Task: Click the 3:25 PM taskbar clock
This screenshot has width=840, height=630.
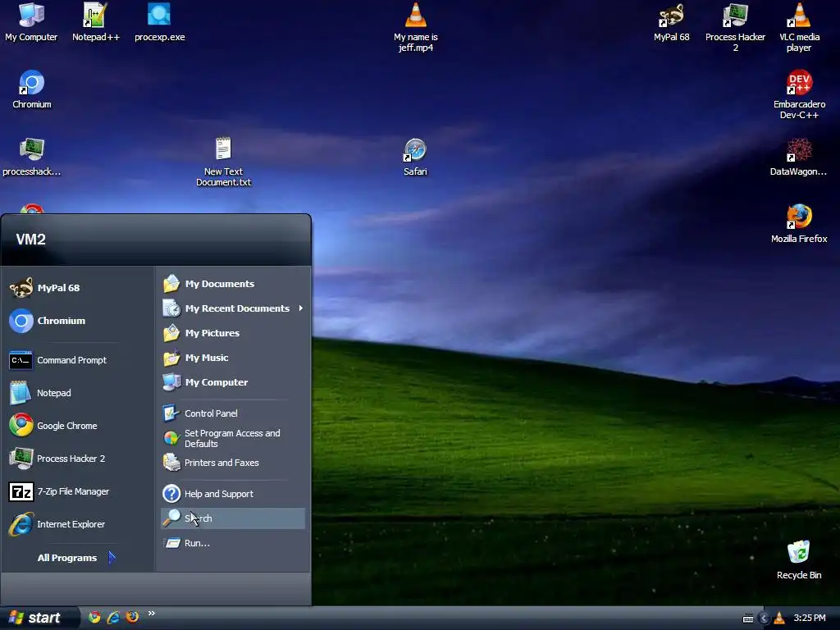Action: point(810,619)
